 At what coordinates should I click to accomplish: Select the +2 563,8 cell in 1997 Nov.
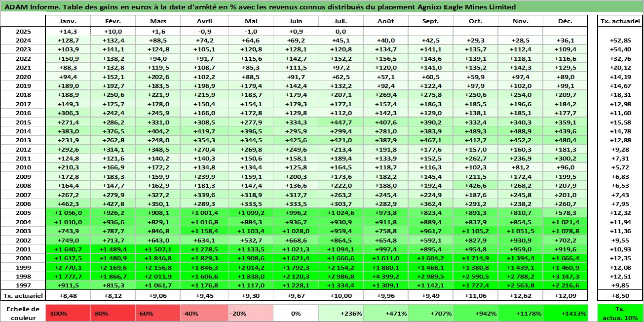(x=520, y=285)
